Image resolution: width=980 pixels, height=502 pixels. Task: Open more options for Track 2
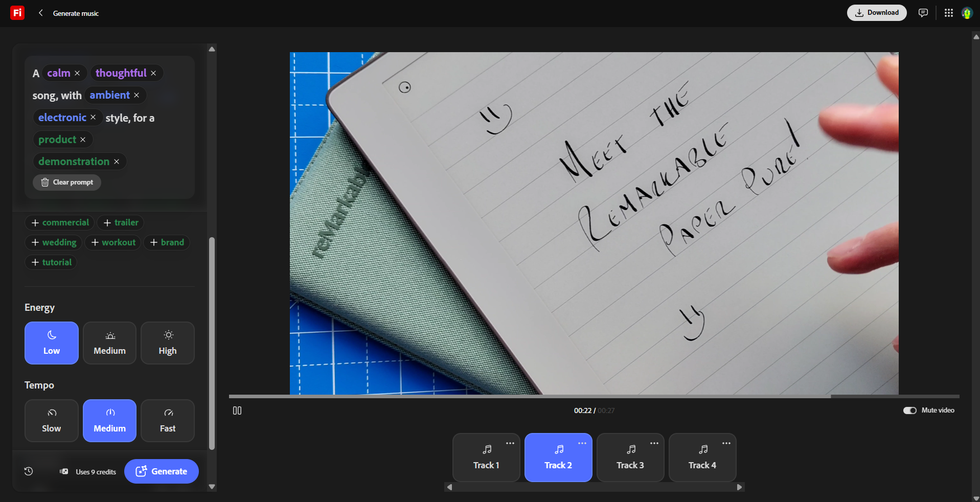pos(582,443)
